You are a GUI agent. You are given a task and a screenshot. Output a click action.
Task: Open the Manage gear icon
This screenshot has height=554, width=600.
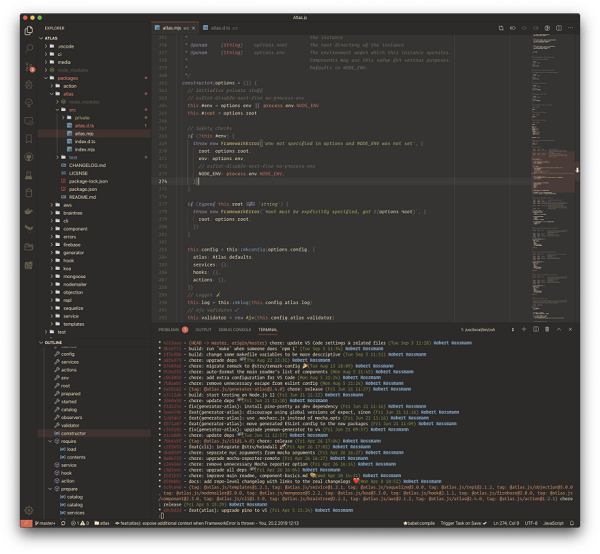click(x=29, y=510)
